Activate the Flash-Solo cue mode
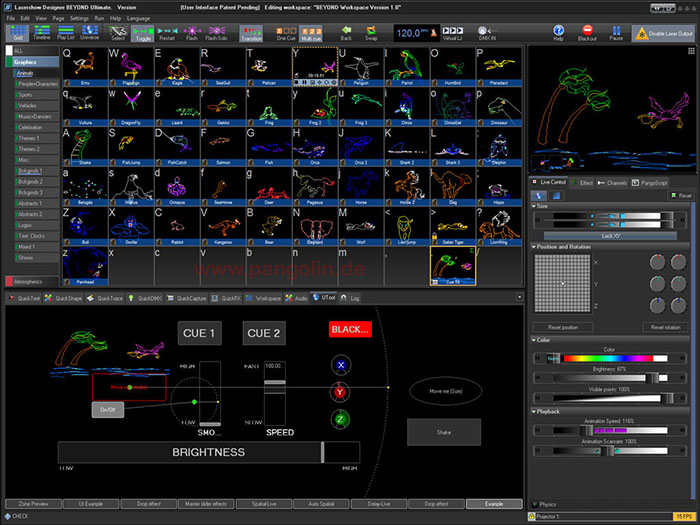The image size is (700, 525). pyautogui.click(x=217, y=33)
